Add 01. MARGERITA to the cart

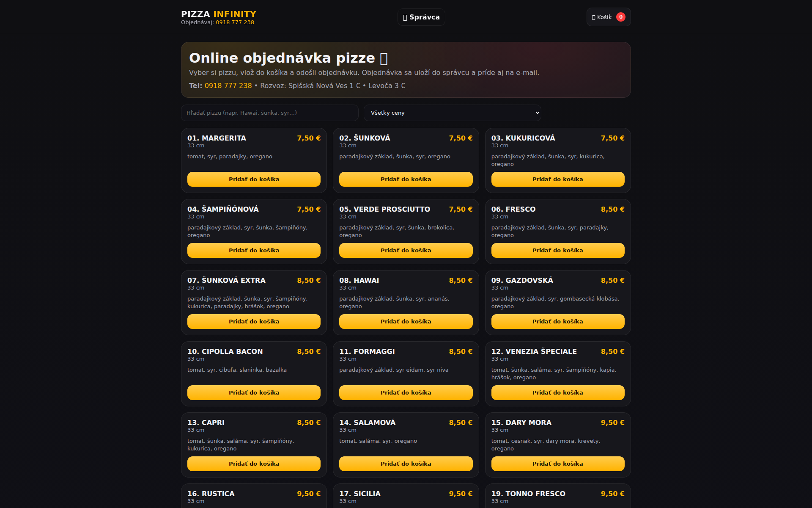[x=254, y=179]
